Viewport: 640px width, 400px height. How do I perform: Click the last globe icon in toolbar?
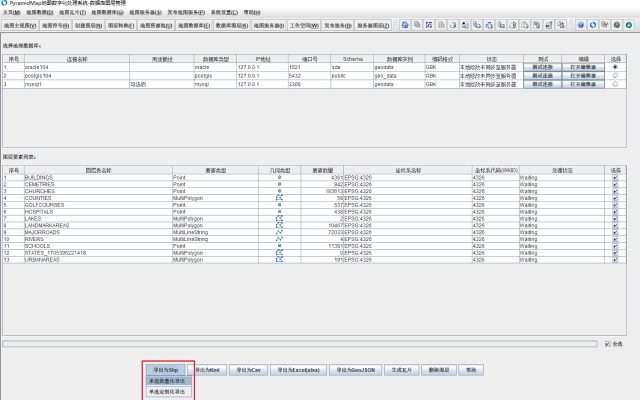[629, 25]
